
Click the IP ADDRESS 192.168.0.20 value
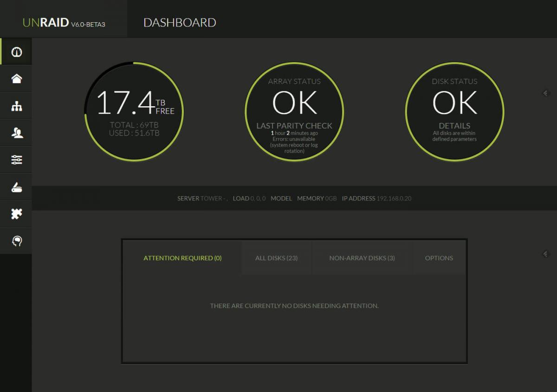pos(376,199)
